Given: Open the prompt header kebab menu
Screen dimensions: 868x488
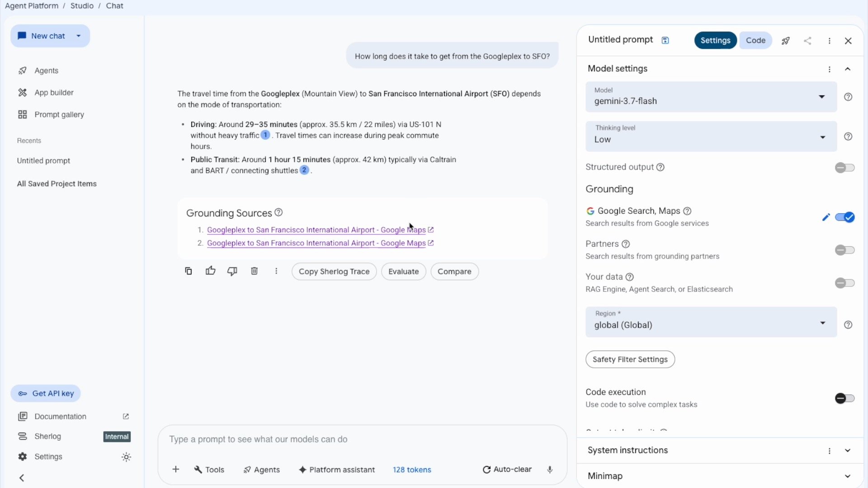Looking at the screenshot, I should tap(830, 41).
